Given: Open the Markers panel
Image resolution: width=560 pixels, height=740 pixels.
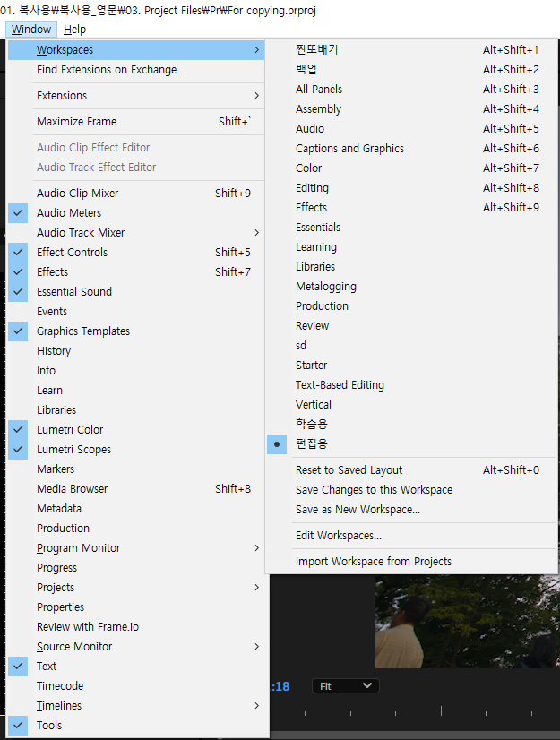Looking at the screenshot, I should point(136,469).
